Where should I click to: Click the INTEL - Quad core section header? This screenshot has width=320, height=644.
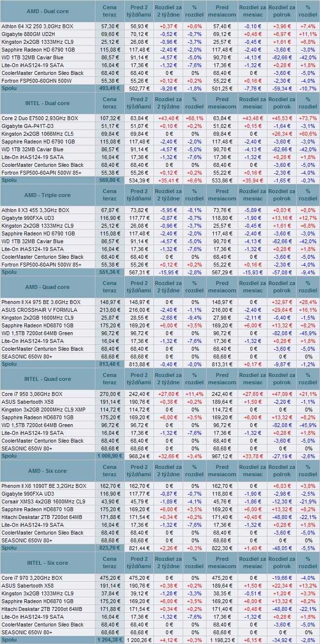point(47,379)
